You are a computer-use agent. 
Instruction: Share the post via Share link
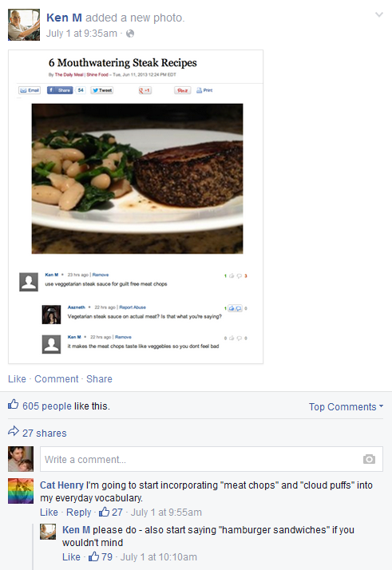coord(99,378)
